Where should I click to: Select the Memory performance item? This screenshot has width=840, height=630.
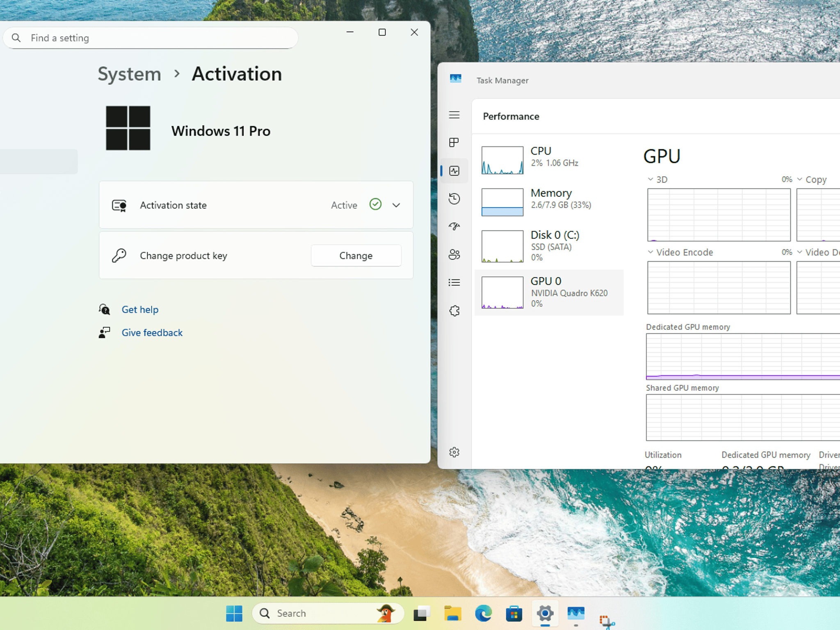pos(549,201)
